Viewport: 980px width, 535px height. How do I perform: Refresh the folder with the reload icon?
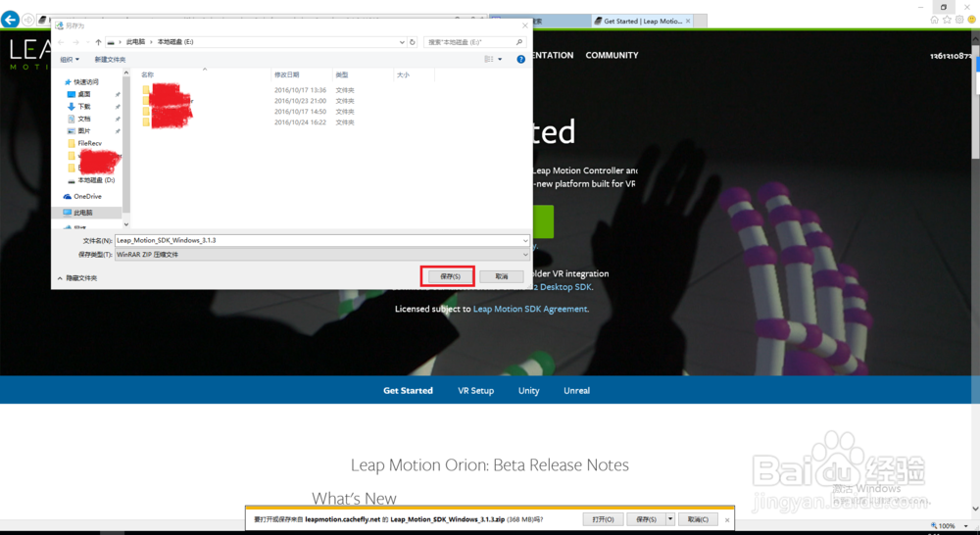point(412,42)
